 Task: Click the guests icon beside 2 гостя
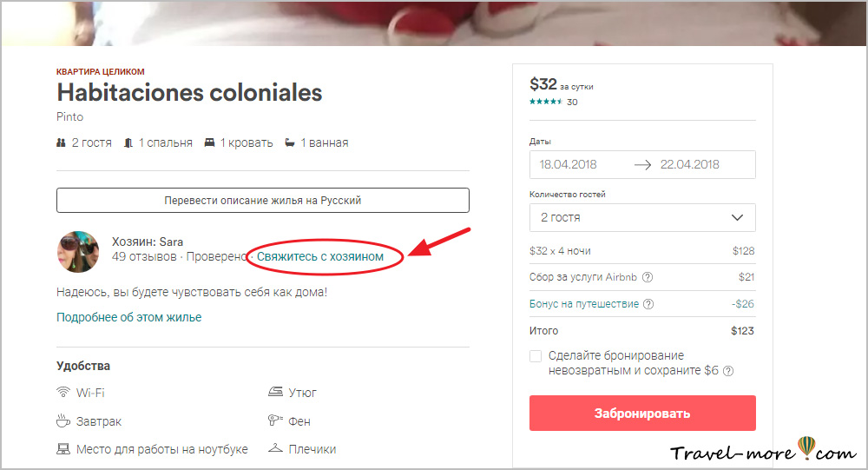pyautogui.click(x=62, y=142)
